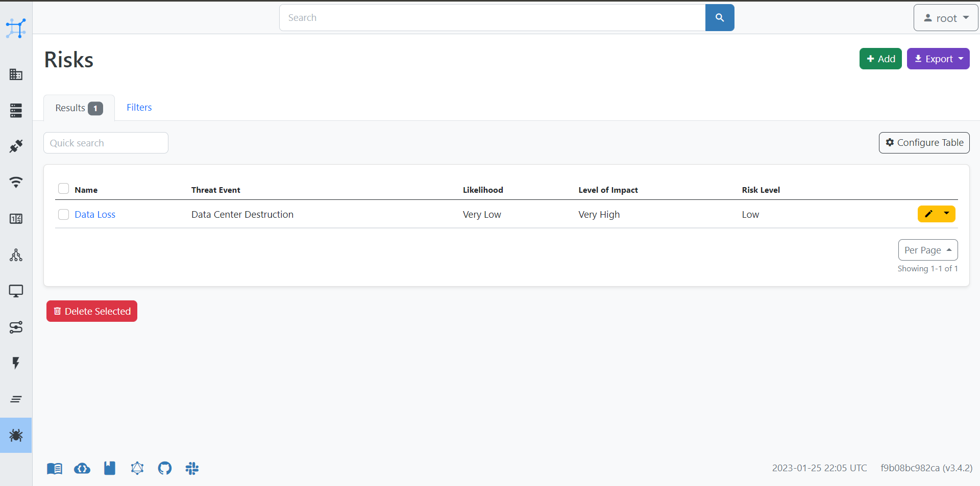Open the Slack icon in the footer

(192, 468)
